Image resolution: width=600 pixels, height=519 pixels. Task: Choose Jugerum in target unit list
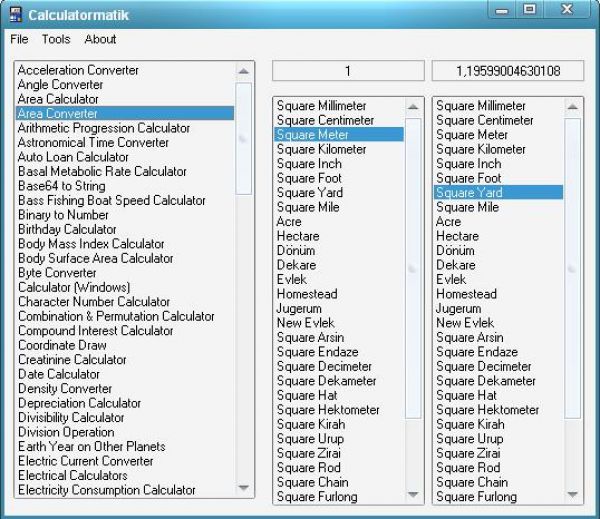pyautogui.click(x=499, y=308)
